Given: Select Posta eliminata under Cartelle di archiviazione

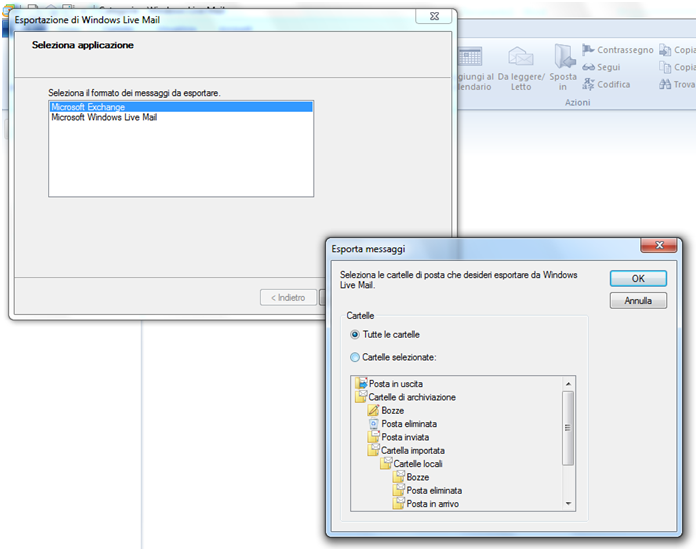Looking at the screenshot, I should click(409, 424).
